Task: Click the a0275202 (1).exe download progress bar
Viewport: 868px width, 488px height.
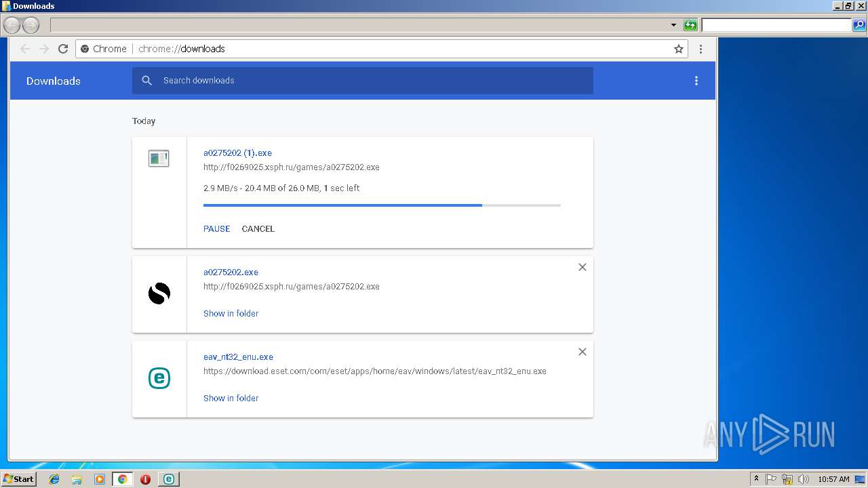Action: pyautogui.click(x=382, y=205)
